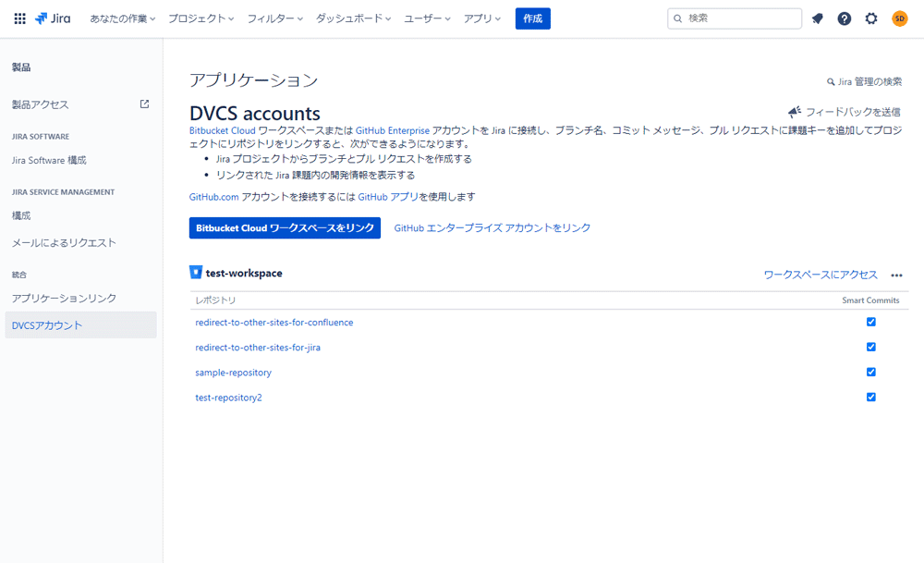924x563 pixels.
Task: Open the SD user avatar menu
Action: pyautogui.click(x=899, y=18)
